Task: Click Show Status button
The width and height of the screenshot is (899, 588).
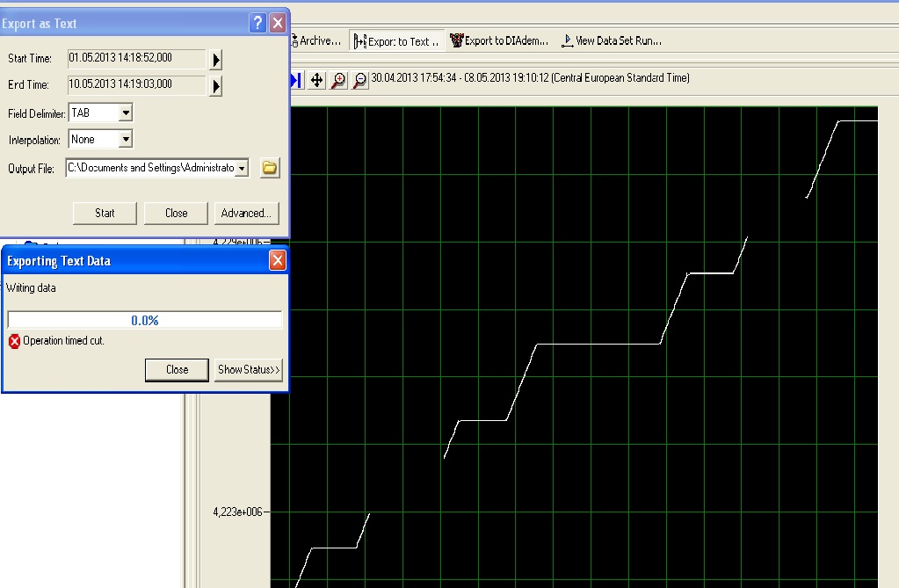Action: pyautogui.click(x=249, y=369)
